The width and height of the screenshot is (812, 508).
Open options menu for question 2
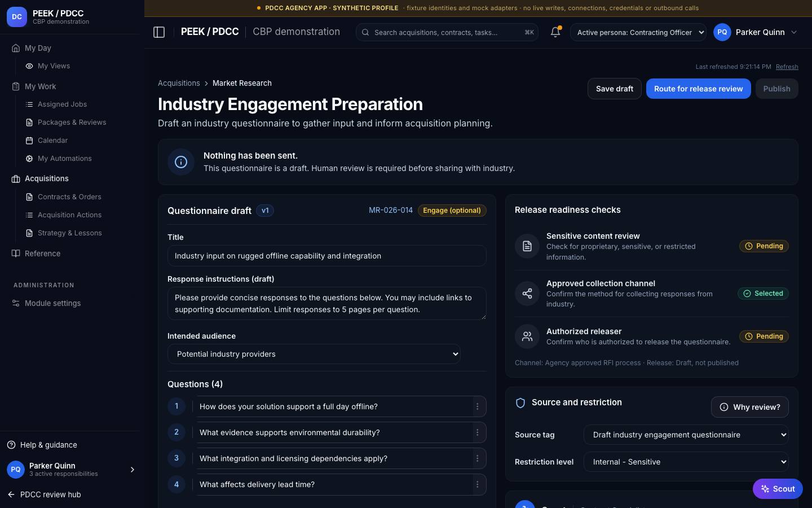click(477, 432)
